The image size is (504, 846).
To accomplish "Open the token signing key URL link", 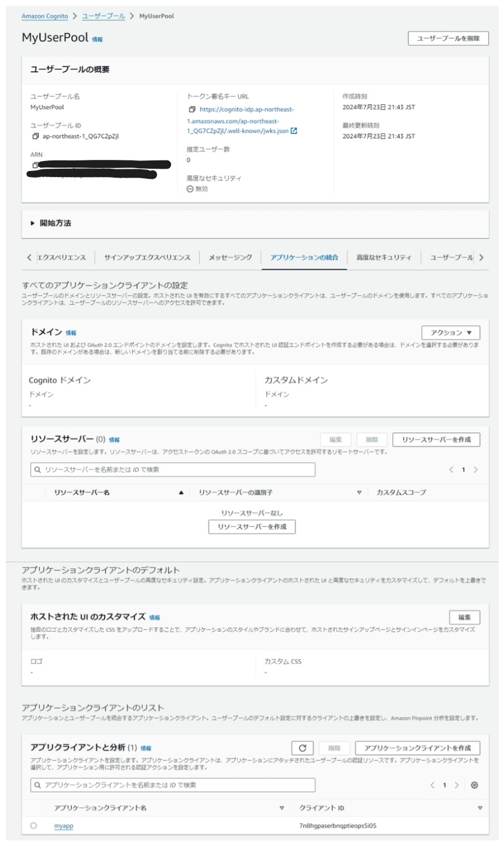I will (x=242, y=120).
